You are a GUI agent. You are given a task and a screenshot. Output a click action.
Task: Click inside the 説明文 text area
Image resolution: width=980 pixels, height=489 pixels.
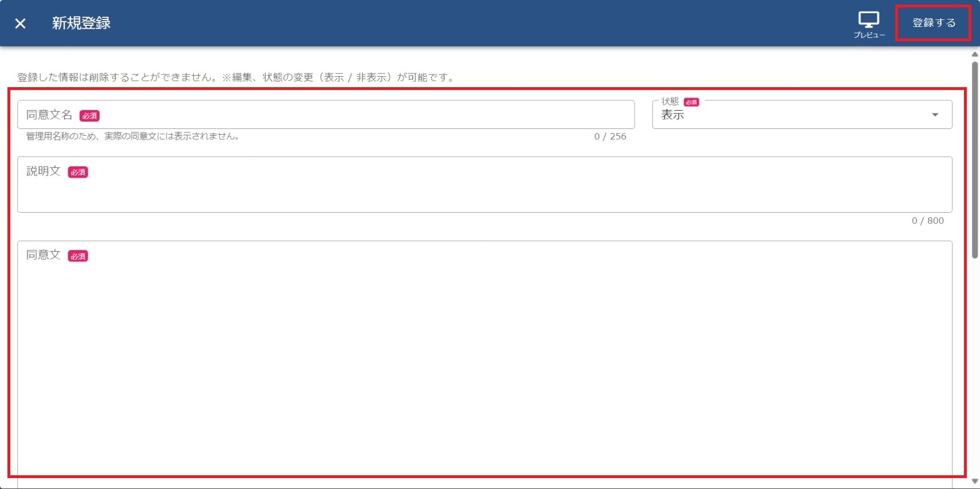click(484, 189)
